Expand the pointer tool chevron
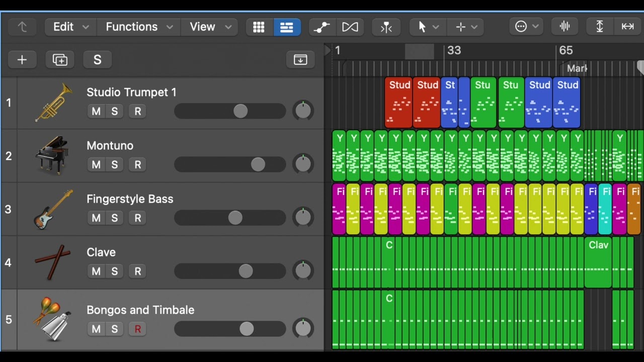644x362 pixels. (436, 27)
